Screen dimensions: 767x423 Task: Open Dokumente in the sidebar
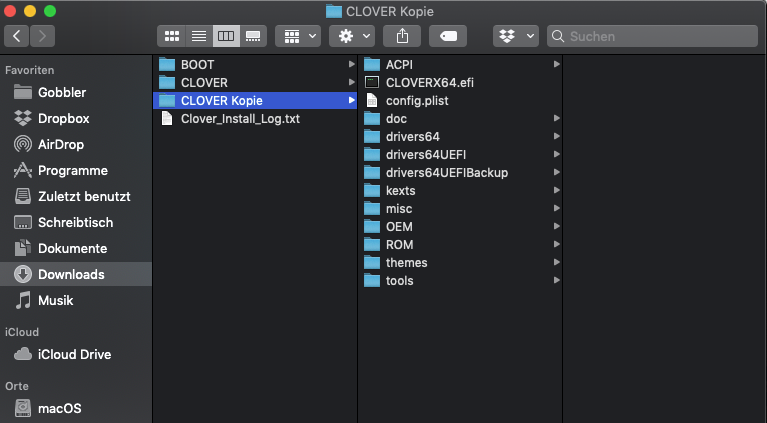click(x=76, y=248)
